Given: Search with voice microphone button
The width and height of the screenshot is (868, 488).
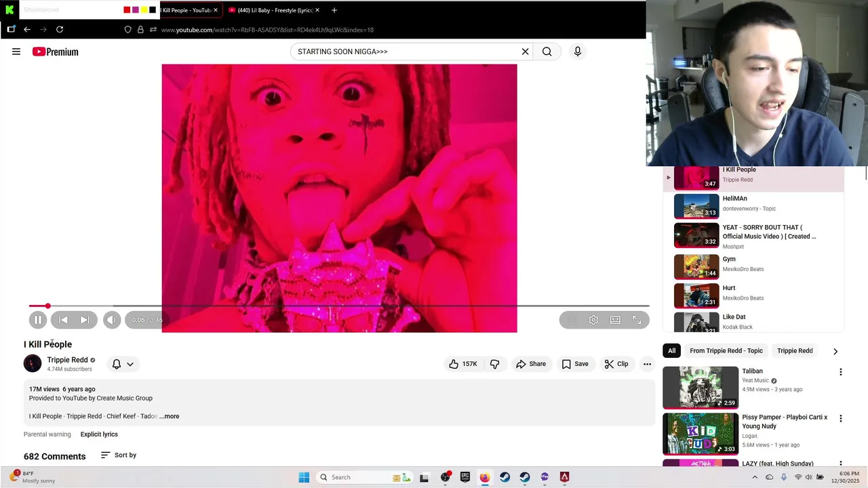Looking at the screenshot, I should coord(578,52).
